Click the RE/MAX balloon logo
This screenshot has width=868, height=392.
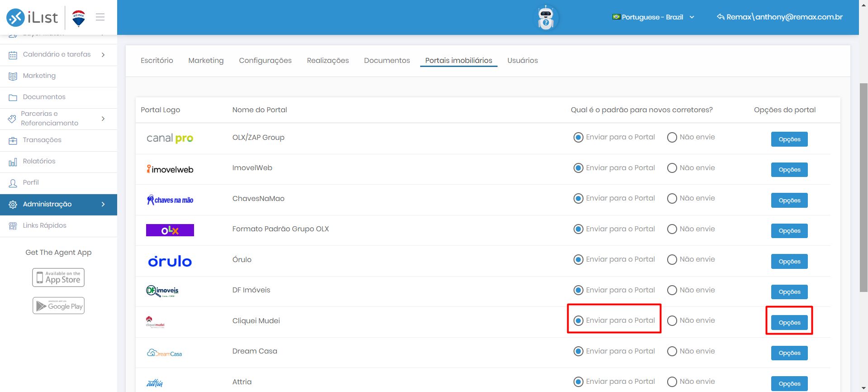(x=79, y=18)
